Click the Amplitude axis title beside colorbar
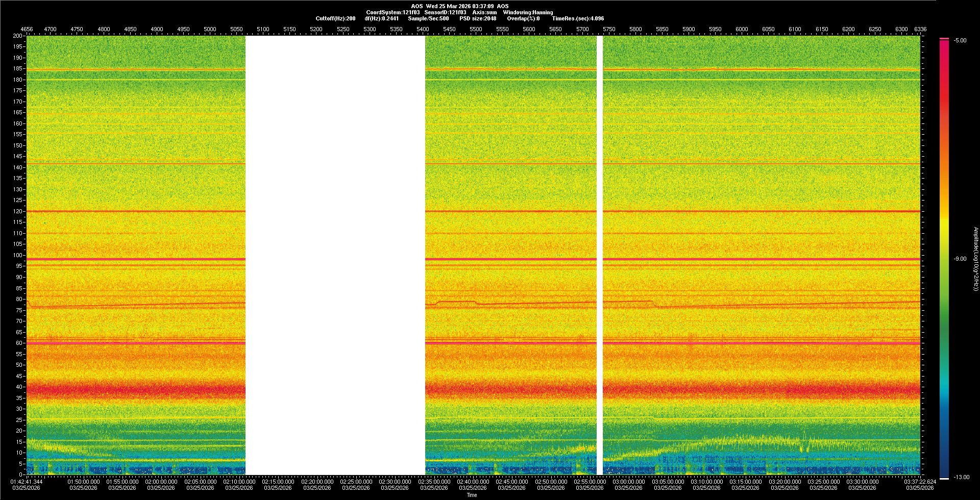980x500 pixels. pos(975,259)
